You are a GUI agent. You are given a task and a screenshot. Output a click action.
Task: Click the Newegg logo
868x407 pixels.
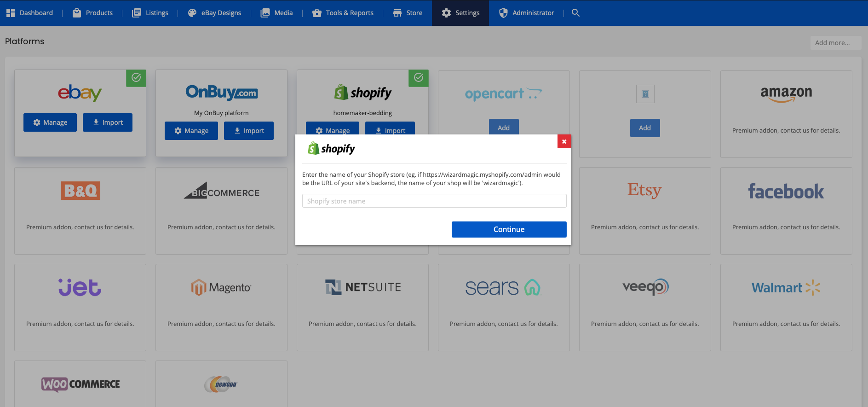tap(221, 384)
